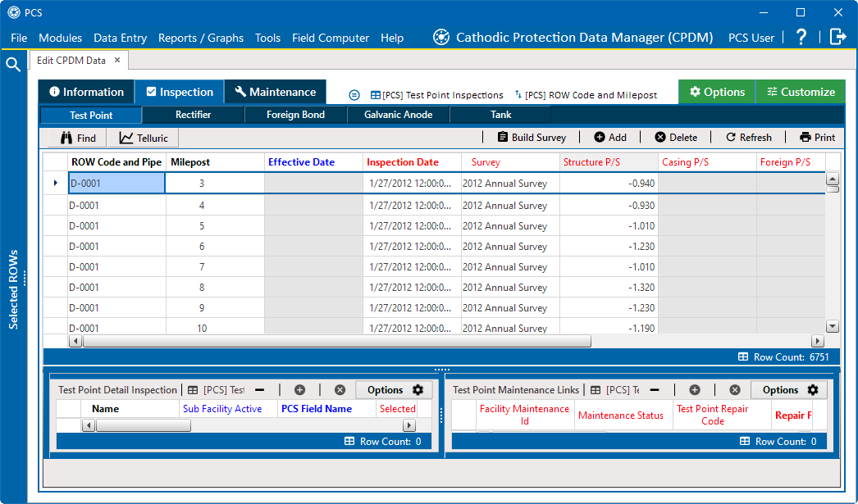Open Options for the main inspections grid
The width and height of the screenshot is (858, 504).
[716, 91]
